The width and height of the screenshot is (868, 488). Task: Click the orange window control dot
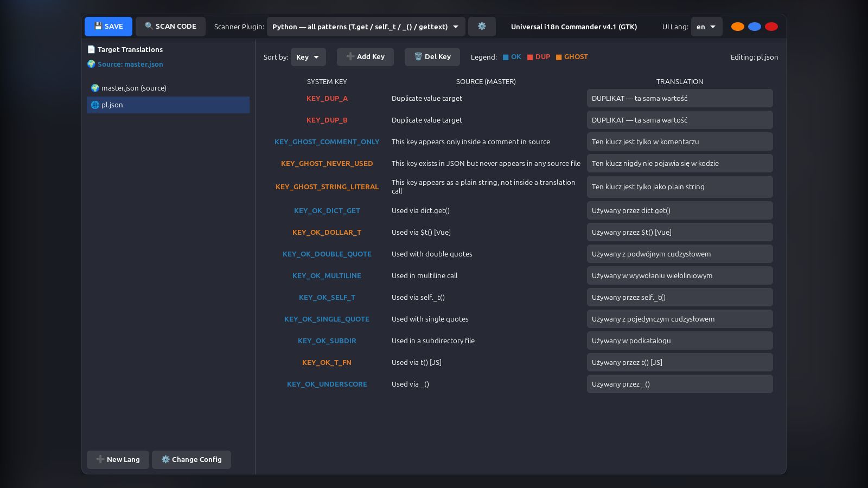[x=737, y=27]
